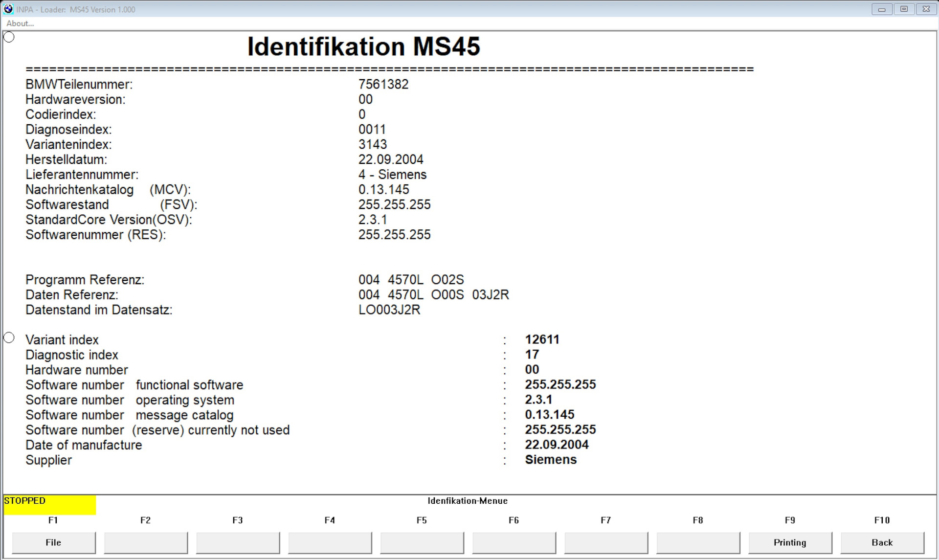Click the Hardwareversion label
This screenshot has width=939, height=560.
(x=75, y=100)
